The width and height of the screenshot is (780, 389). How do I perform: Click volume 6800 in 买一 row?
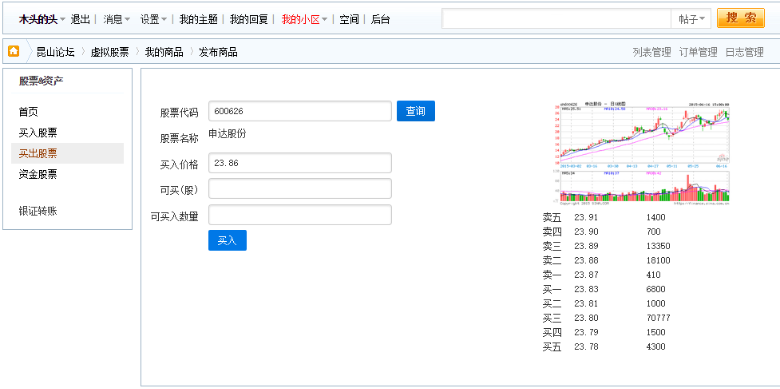tap(656, 290)
